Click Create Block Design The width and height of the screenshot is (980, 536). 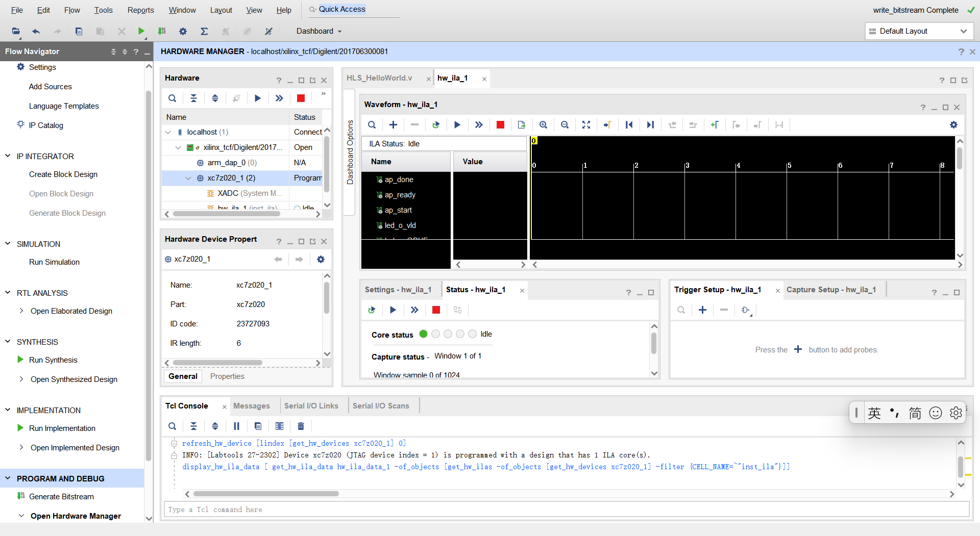click(63, 174)
